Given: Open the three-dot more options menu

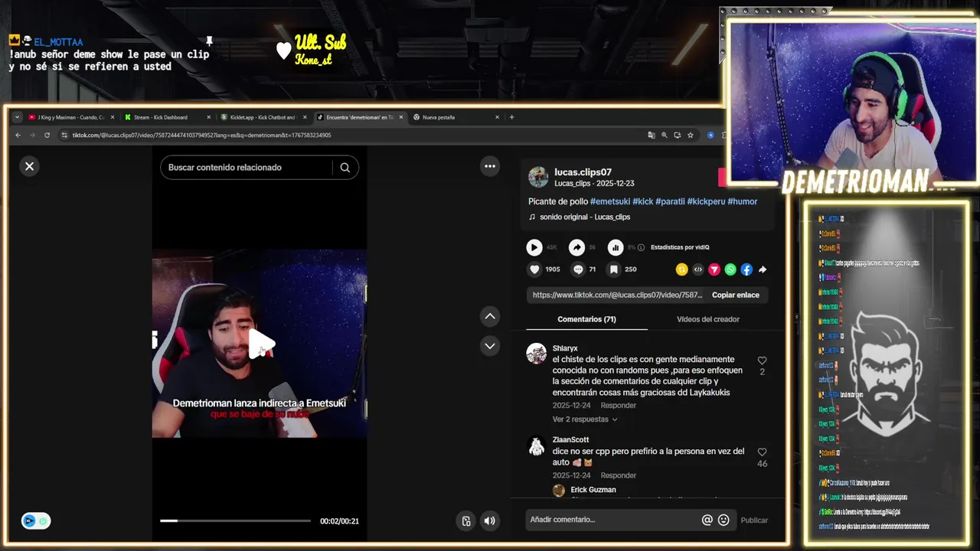Looking at the screenshot, I should tap(490, 166).
